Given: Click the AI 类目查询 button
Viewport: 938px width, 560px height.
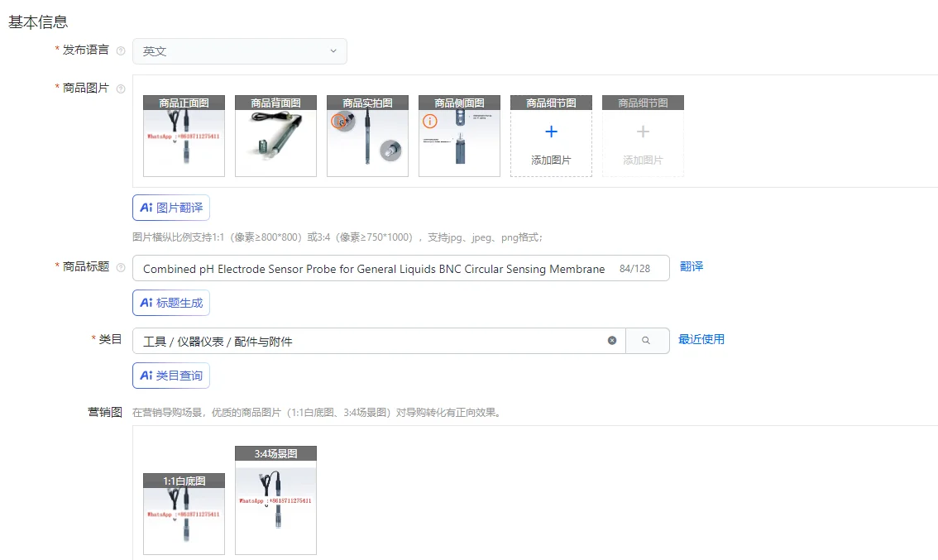Looking at the screenshot, I should click(171, 376).
